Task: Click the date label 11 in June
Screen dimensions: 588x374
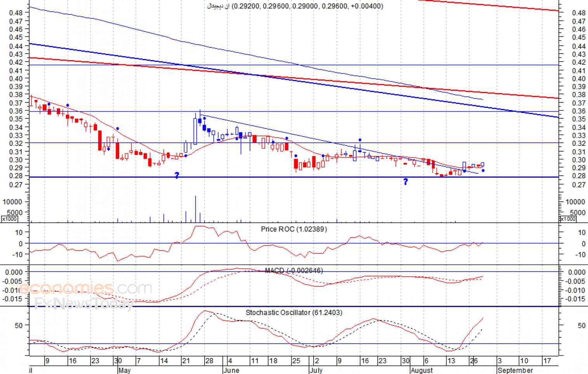Action: tap(255, 361)
